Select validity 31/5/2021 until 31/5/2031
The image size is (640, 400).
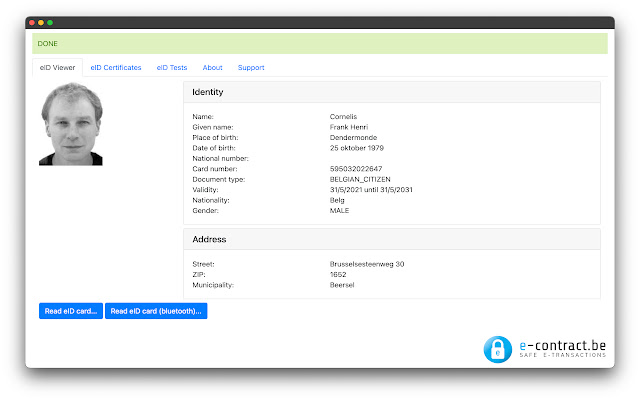point(371,189)
